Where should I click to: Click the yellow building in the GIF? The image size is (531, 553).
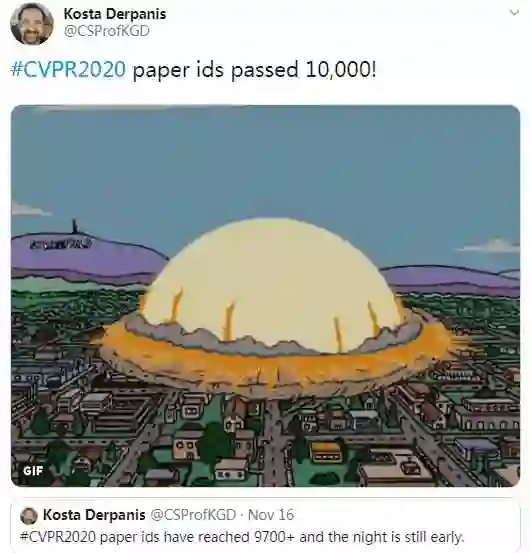click(x=326, y=451)
